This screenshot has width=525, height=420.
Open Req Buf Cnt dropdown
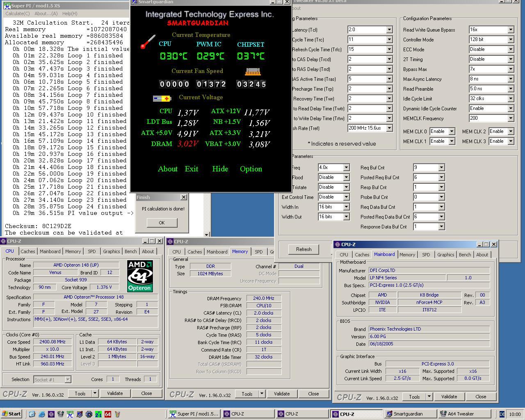441,167
